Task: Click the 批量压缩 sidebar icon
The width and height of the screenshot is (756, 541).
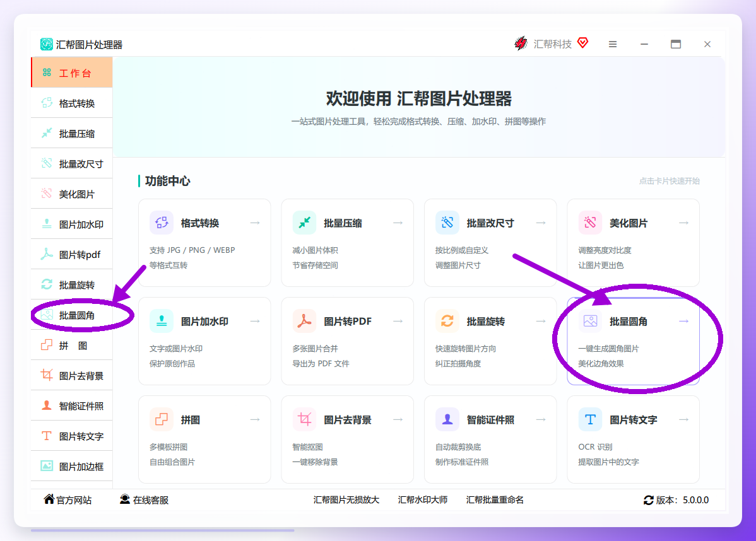Action: pos(47,133)
